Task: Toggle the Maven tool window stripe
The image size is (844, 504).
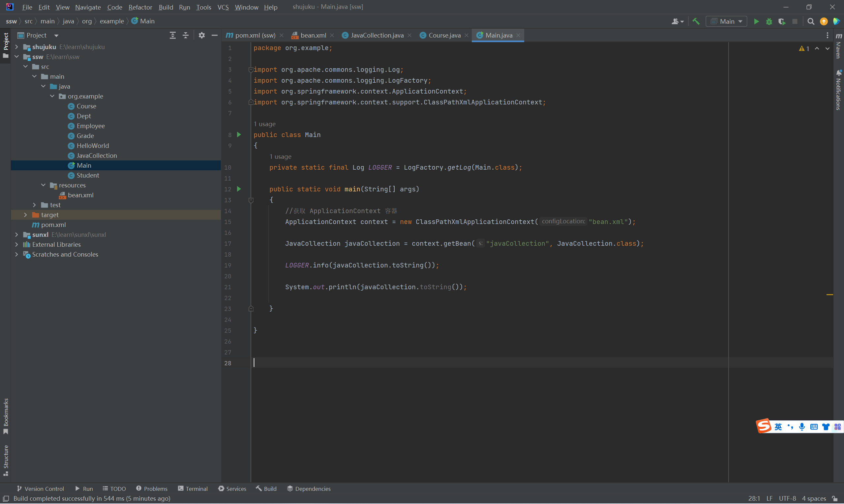Action: click(x=839, y=46)
